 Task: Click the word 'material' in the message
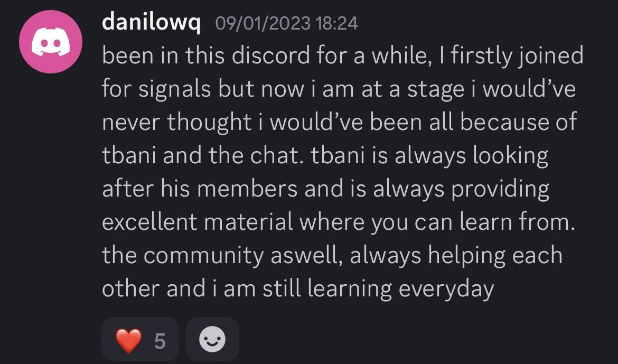pyautogui.click(x=249, y=222)
